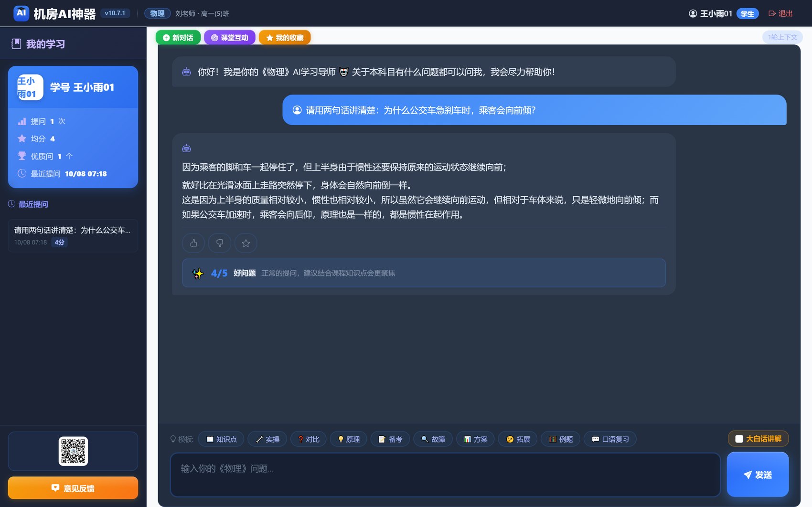Click the user question bubble about 急刹车
This screenshot has width=812, height=507.
[534, 110]
